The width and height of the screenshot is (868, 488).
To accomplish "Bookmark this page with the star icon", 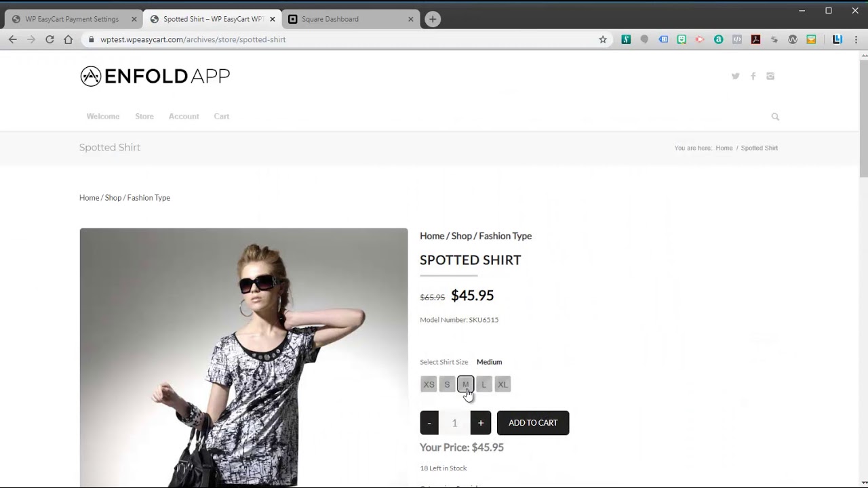I will pos(603,39).
